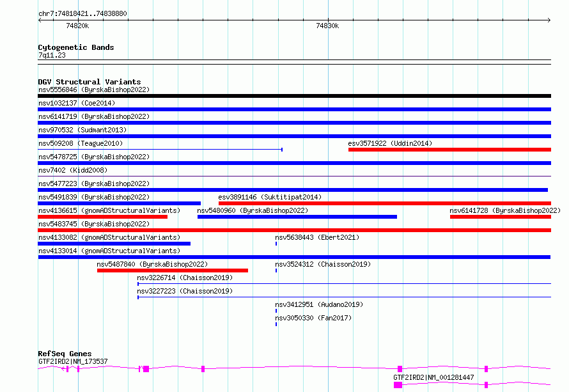Open the nsv5483745 (ByrskaBishop2022) label

tap(94, 224)
